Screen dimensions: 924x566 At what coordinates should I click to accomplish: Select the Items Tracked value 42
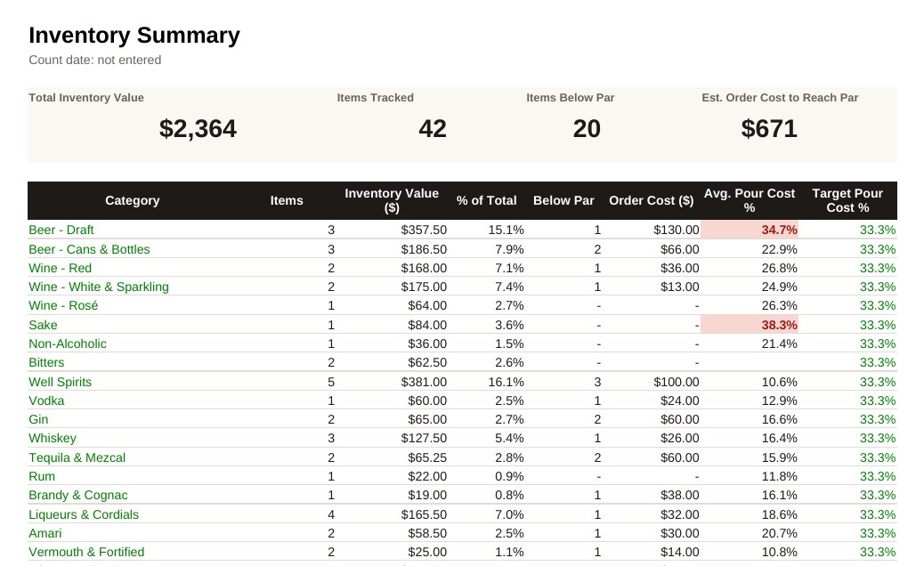(433, 129)
